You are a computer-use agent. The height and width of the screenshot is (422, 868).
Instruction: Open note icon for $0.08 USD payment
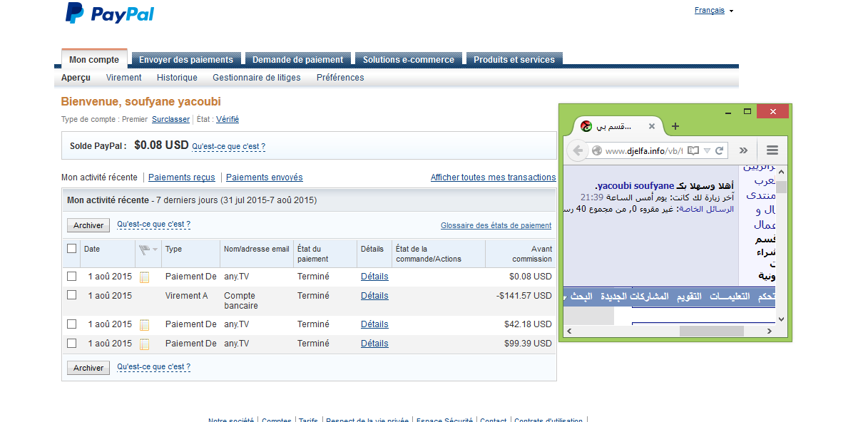145,277
